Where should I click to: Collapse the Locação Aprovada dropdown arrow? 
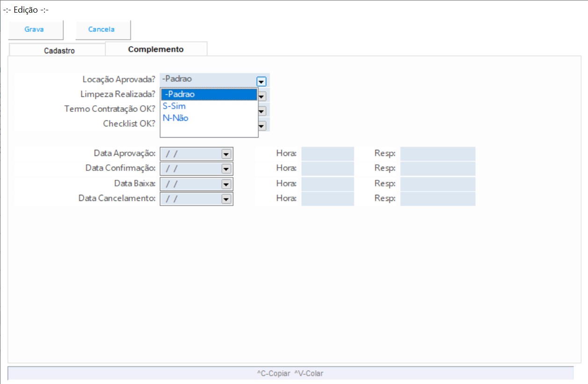click(x=261, y=81)
